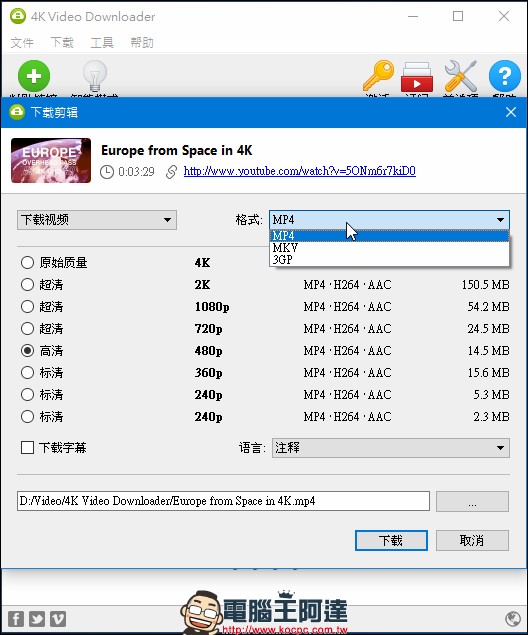Click the clock icon beside duration
Screen dimensions: 528x635
tap(107, 172)
